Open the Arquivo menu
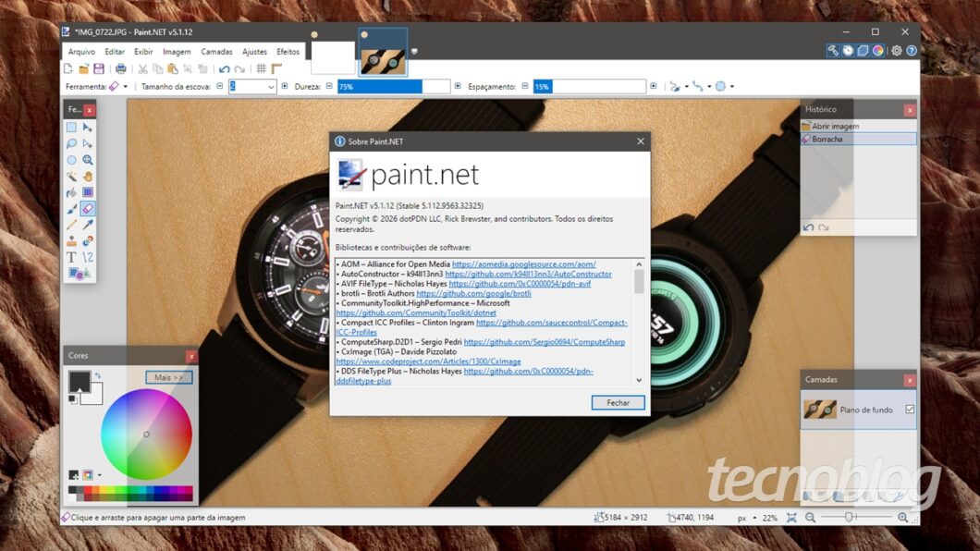Image resolution: width=980 pixels, height=551 pixels. [x=81, y=52]
